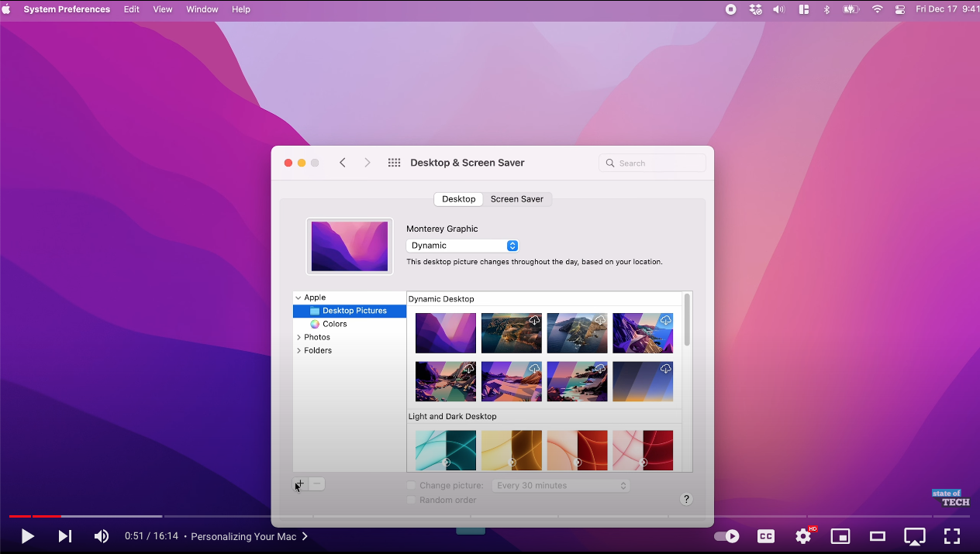Collapse the Apple tree group
This screenshot has height=554, width=980.
pyautogui.click(x=298, y=298)
